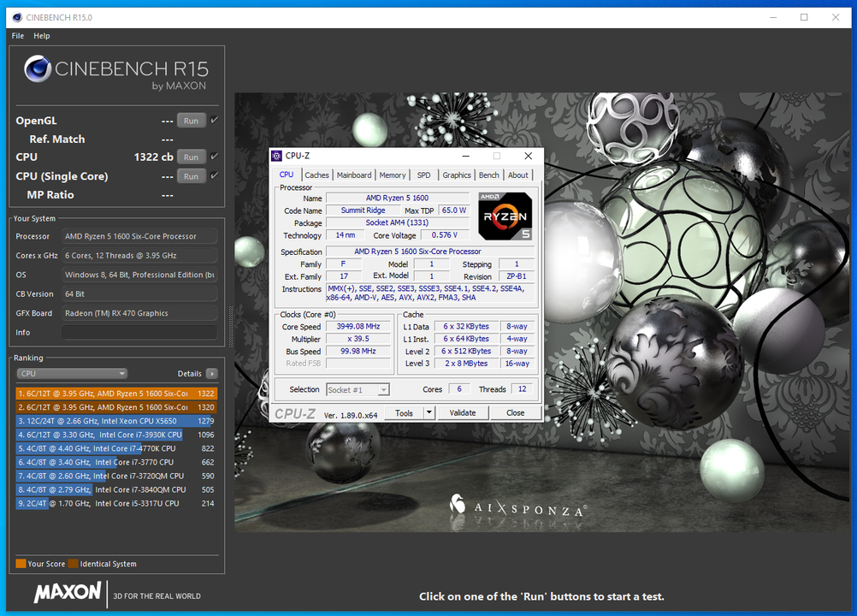Click the empty Info input field

pos(139,332)
